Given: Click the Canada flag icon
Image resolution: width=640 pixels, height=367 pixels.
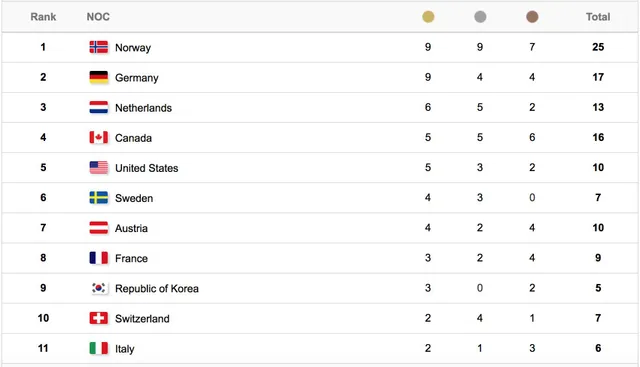Looking at the screenshot, I should (x=99, y=138).
